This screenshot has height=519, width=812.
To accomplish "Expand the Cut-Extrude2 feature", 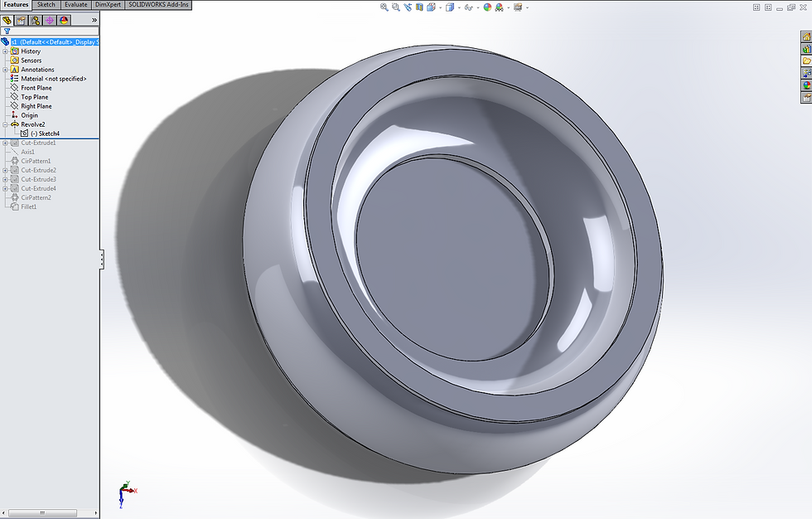I will coord(5,171).
